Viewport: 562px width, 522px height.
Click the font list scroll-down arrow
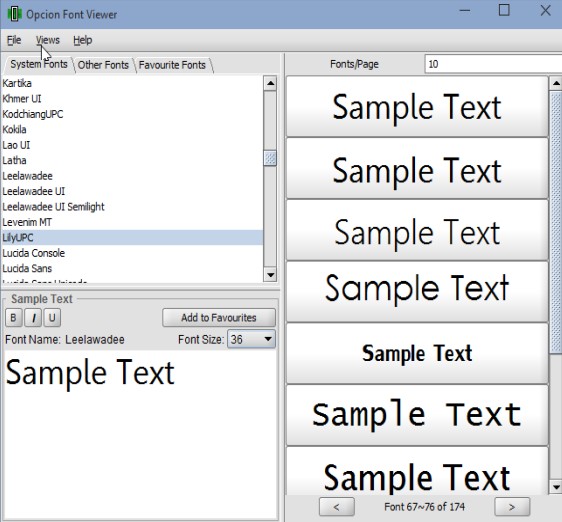[270, 275]
